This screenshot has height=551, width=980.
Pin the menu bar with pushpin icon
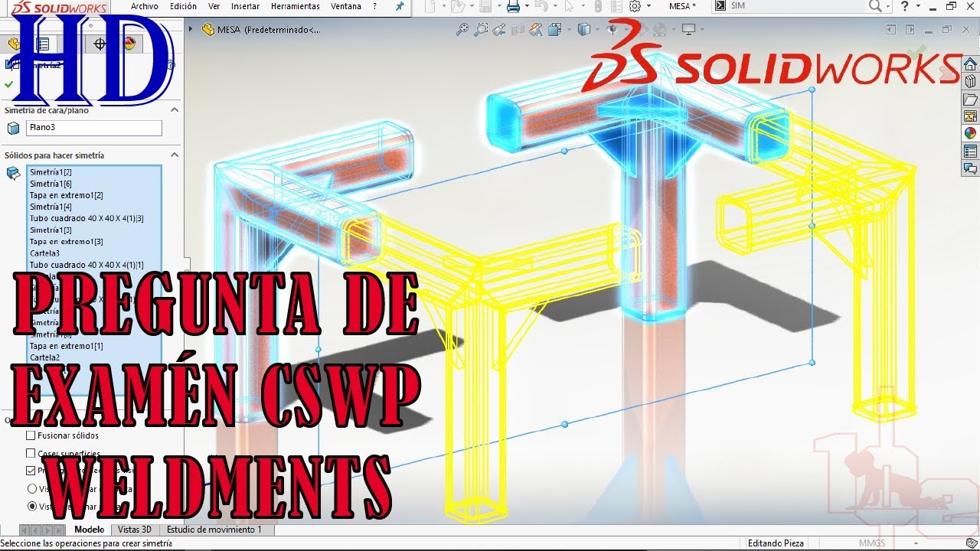click(399, 6)
